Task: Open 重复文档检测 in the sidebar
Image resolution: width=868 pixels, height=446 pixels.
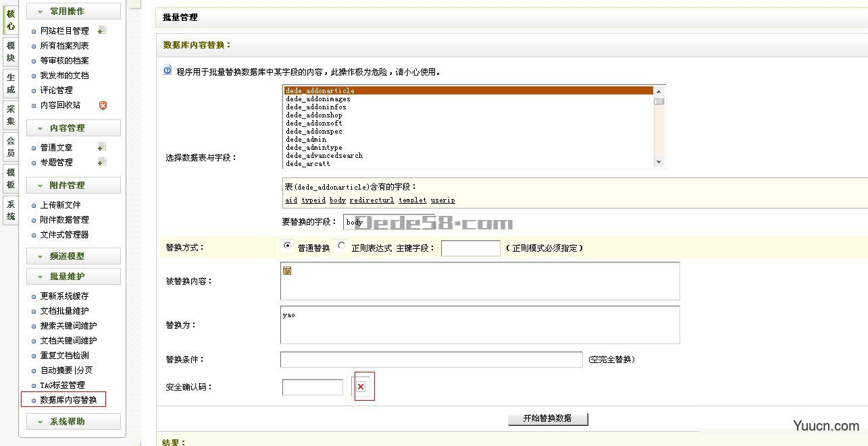Action: 65,355
